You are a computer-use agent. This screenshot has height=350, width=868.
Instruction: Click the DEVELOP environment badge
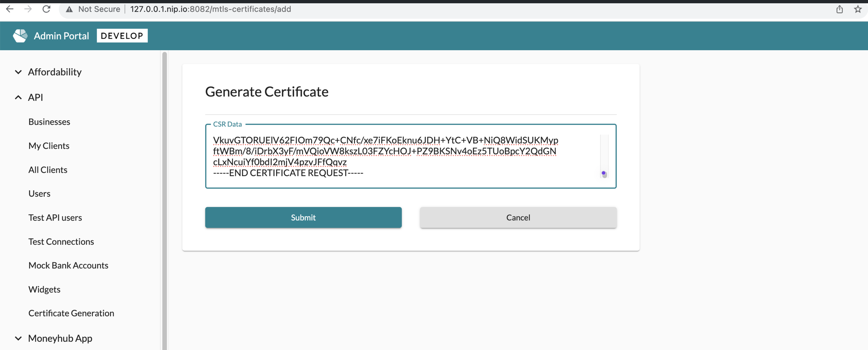pos(122,36)
